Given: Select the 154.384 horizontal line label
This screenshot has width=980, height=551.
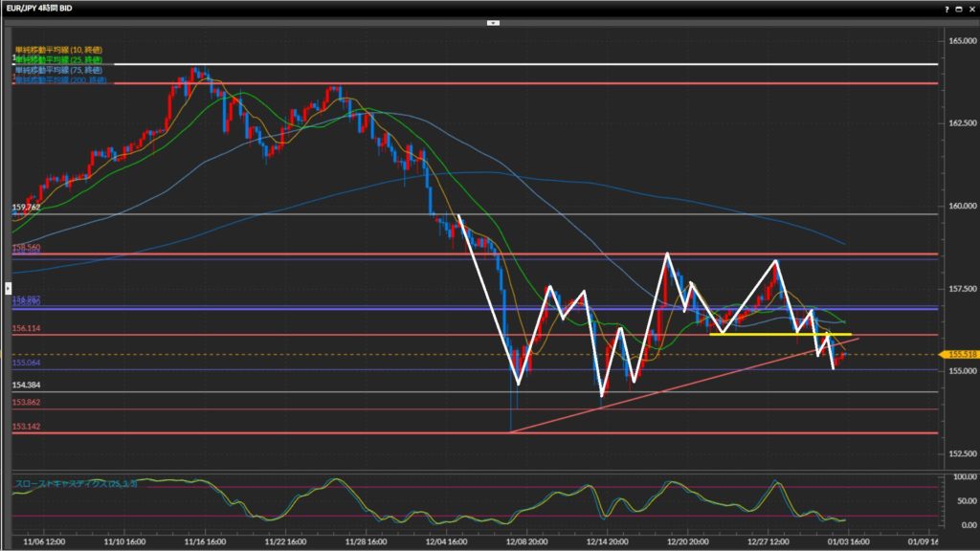Looking at the screenshot, I should coord(26,384).
